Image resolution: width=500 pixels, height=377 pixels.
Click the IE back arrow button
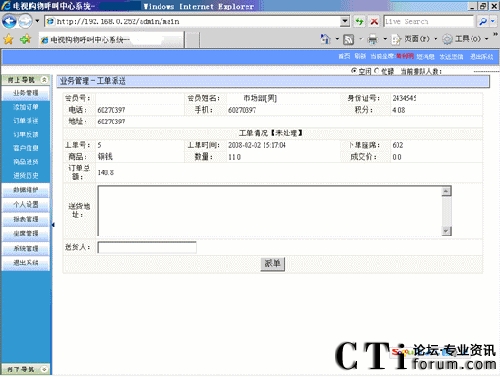9,22
